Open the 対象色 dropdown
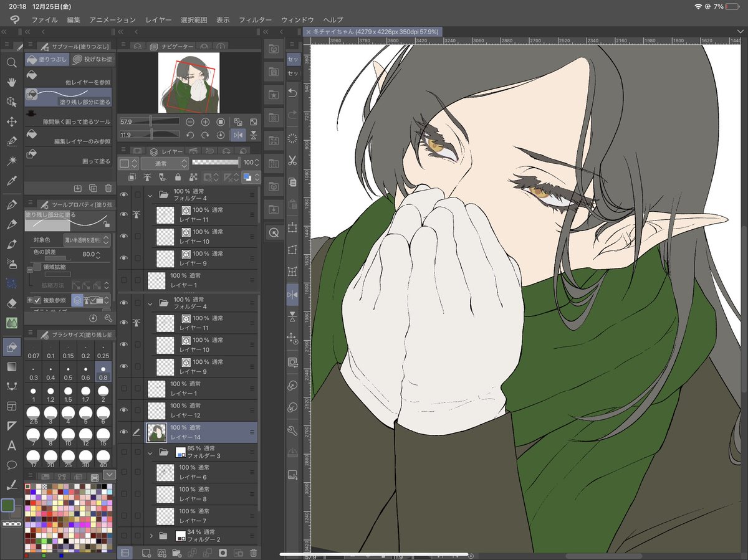 (87, 239)
